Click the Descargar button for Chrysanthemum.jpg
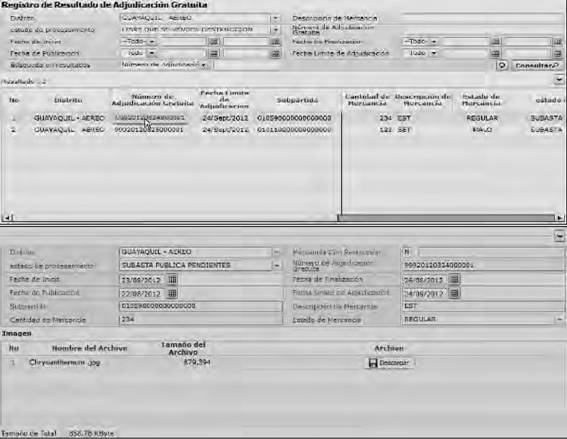 point(389,363)
